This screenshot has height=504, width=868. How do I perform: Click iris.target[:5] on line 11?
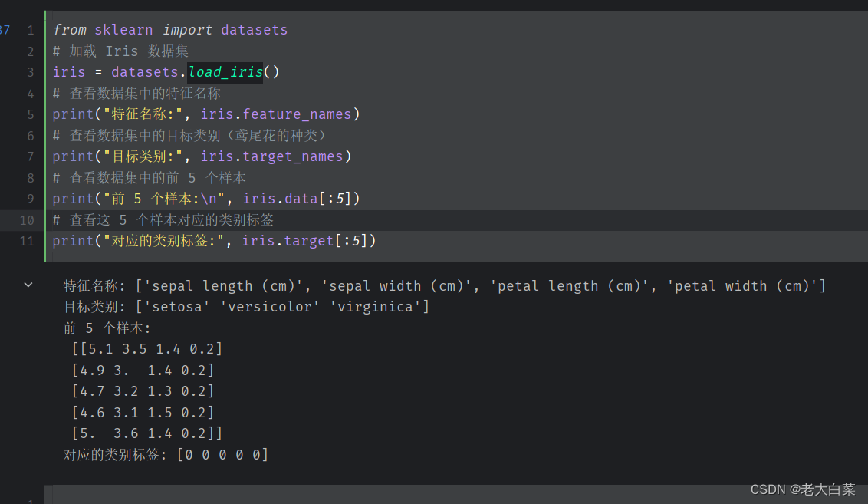click(304, 241)
